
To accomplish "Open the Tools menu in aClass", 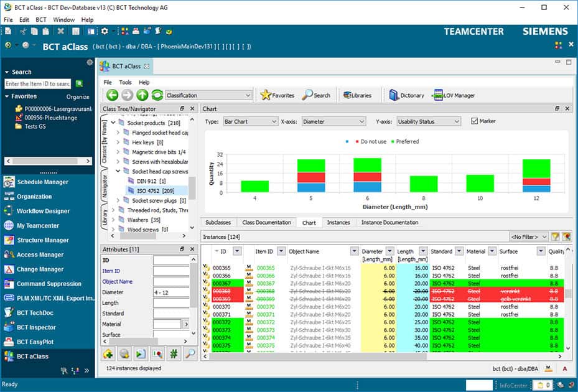I will click(x=125, y=82).
